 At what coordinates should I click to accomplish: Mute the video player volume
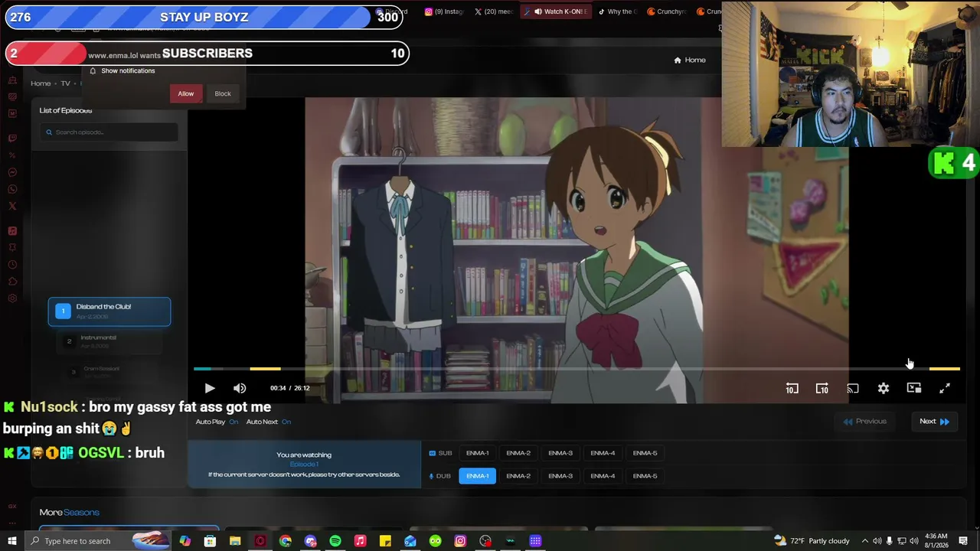[240, 388]
